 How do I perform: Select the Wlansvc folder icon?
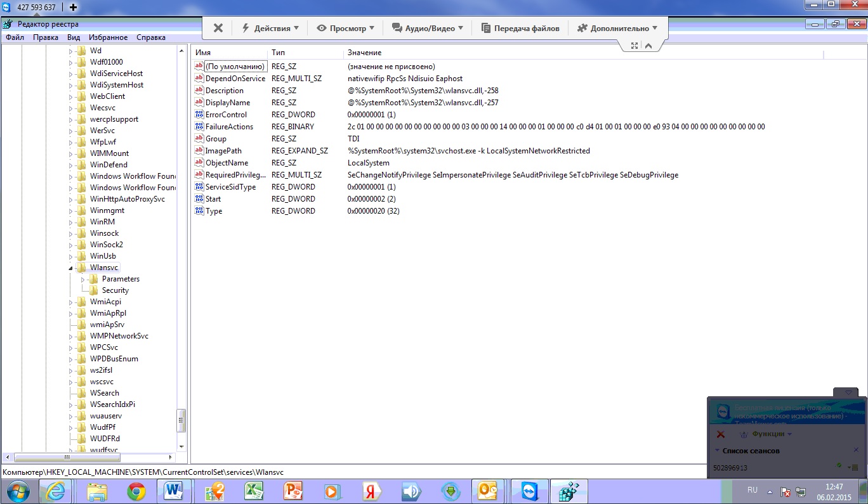[82, 268]
